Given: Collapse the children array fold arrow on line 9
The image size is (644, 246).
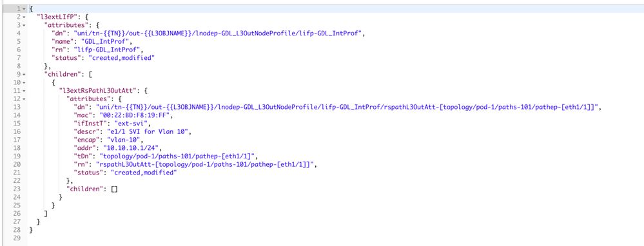Looking at the screenshot, I should pyautogui.click(x=24, y=74).
